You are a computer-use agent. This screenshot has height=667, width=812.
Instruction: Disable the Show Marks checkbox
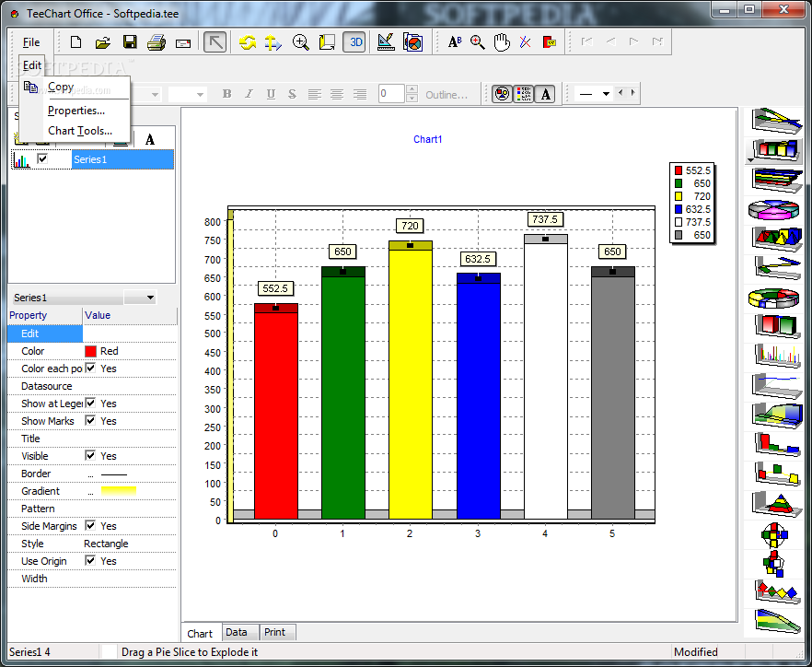click(90, 420)
